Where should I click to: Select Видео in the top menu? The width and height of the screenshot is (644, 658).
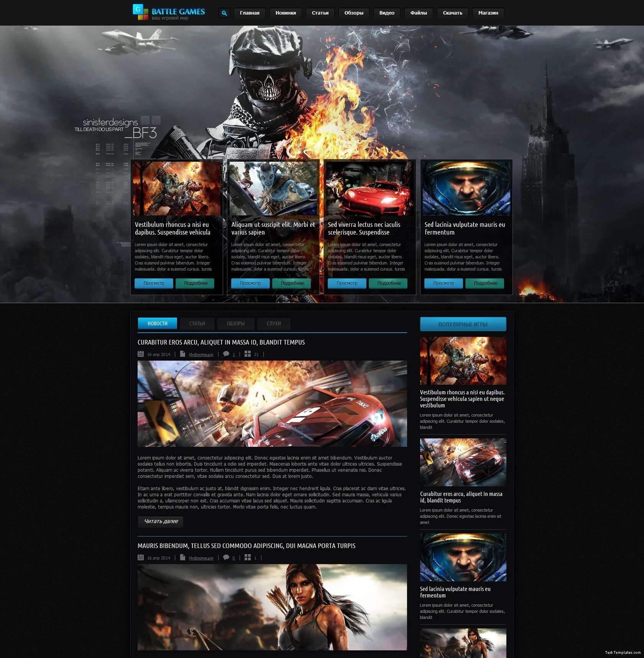click(x=387, y=13)
